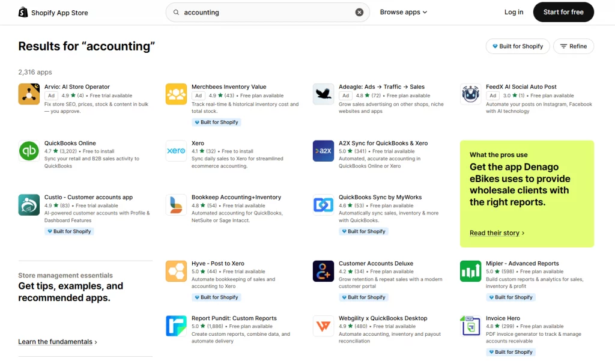Open the Merchbees Inventory Value app icon
This screenshot has width=615, height=364.
176,94
